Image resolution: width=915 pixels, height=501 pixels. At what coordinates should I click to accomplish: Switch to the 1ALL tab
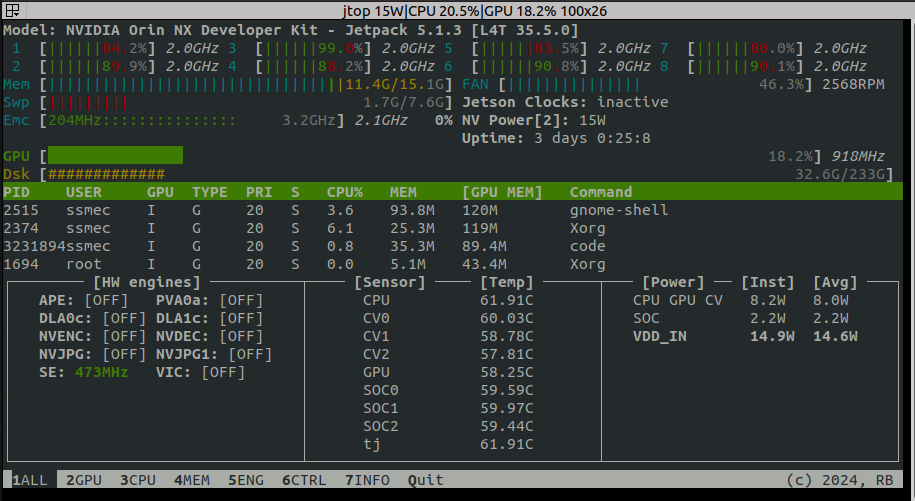(x=30, y=480)
